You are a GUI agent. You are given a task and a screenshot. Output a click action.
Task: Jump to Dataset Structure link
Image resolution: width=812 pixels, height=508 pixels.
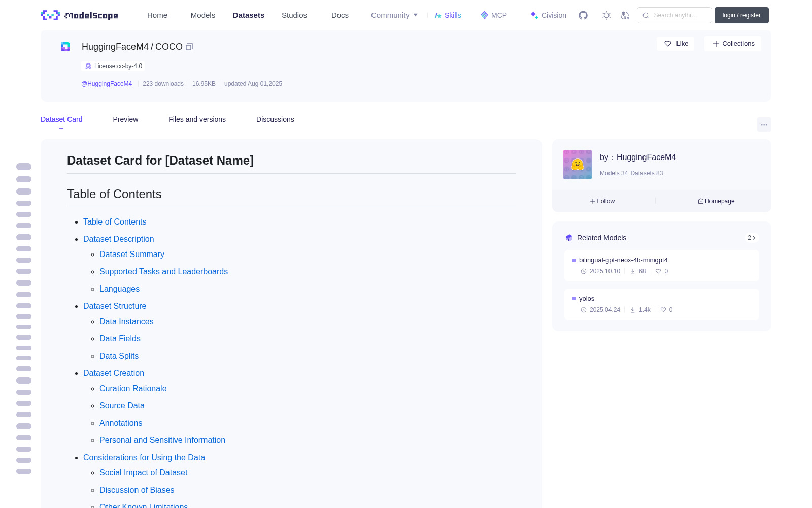pos(115,306)
